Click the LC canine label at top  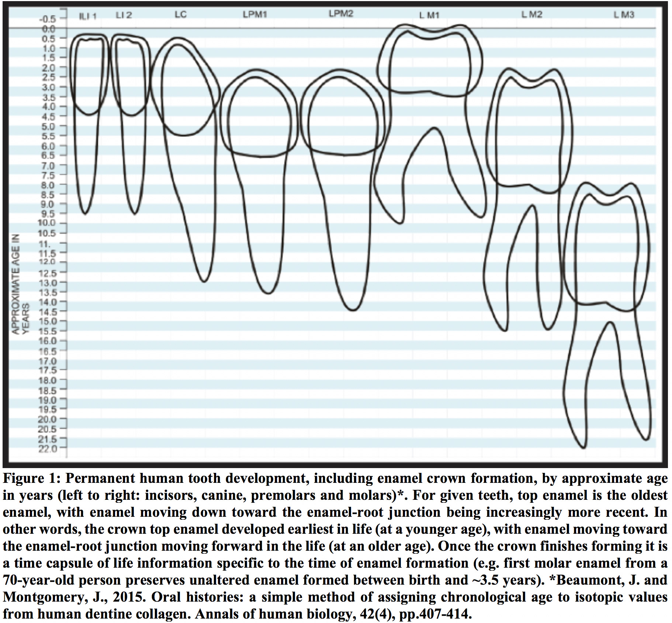[x=180, y=15]
